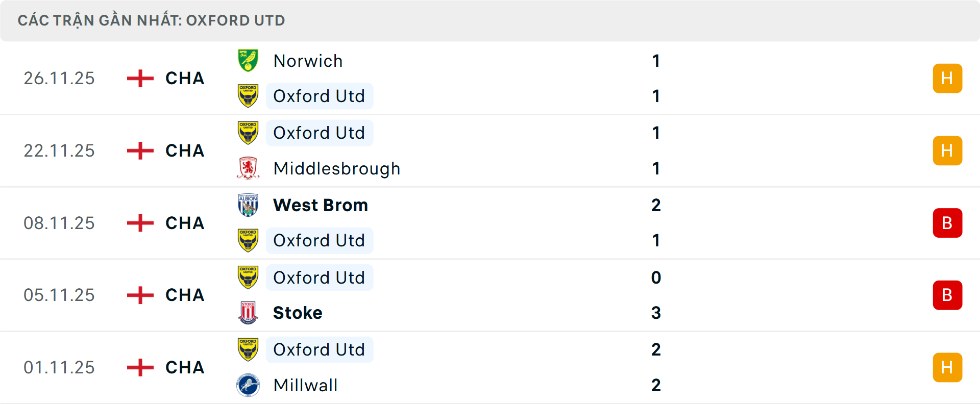Toggle the H badge on Millwall row
Viewport: 980px width, 404px height.
coord(947,367)
